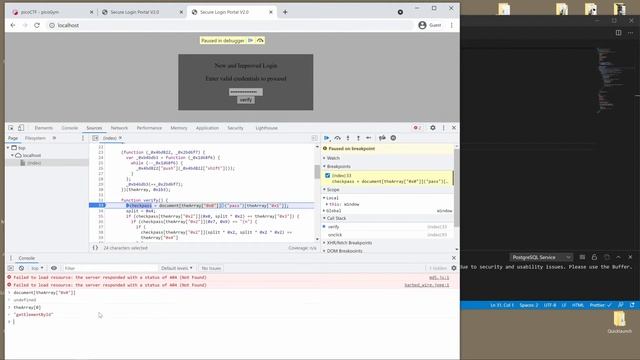
Task: Create live expression eye icon
Action: (54, 268)
